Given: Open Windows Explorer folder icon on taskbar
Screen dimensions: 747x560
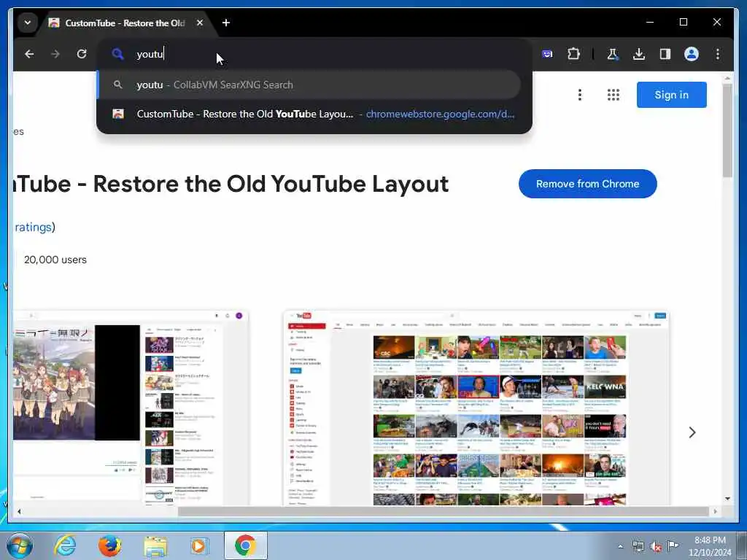Looking at the screenshot, I should point(155,545).
